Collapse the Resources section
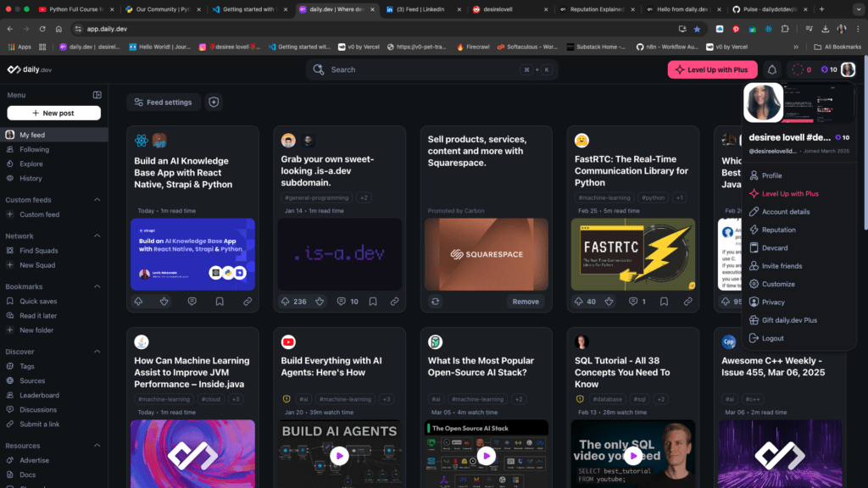 pyautogui.click(x=97, y=446)
